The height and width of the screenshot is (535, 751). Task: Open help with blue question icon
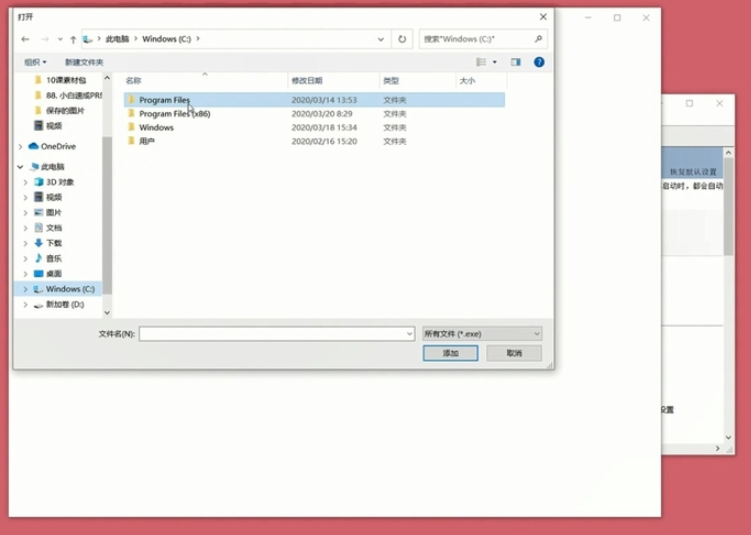click(539, 62)
